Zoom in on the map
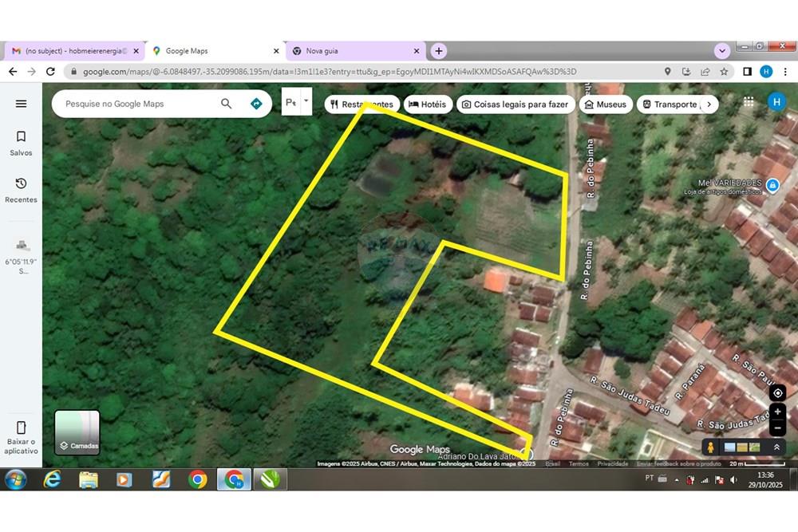 coord(777,412)
